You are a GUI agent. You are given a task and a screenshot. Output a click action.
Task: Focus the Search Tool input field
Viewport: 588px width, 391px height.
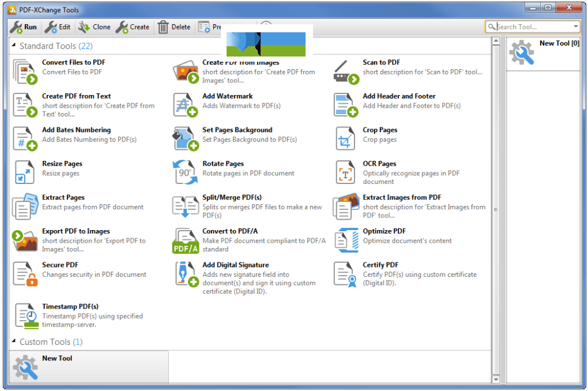pyautogui.click(x=533, y=27)
